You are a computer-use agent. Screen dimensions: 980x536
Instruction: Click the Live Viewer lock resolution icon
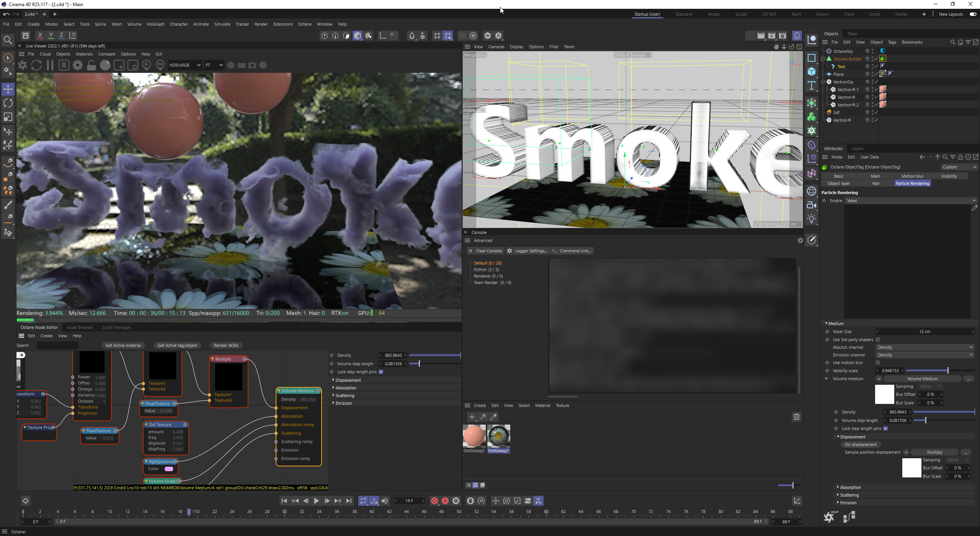[x=91, y=65]
